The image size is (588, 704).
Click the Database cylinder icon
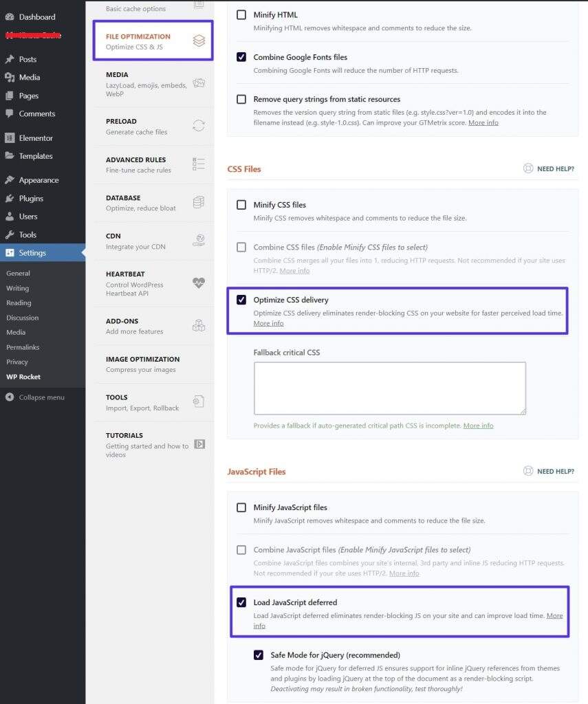199,202
